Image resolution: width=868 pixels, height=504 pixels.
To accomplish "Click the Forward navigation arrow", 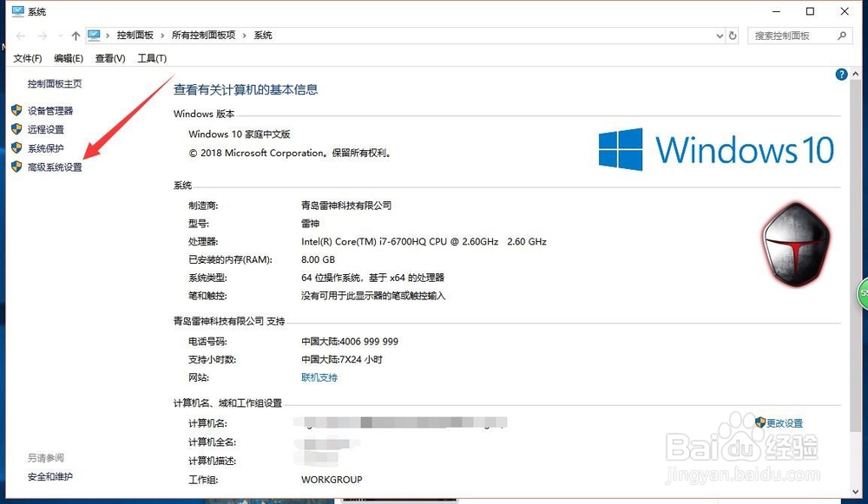I will [x=43, y=36].
